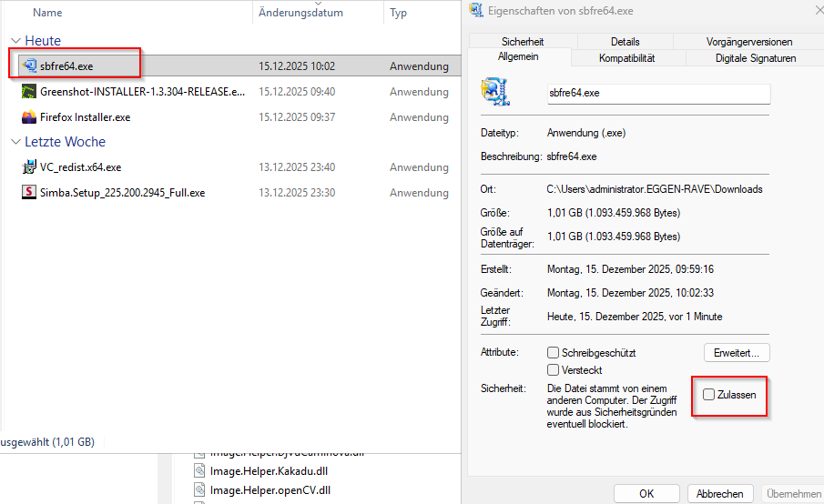Click the large sbfre64.exe icon in properties
824x504 pixels.
[495, 93]
